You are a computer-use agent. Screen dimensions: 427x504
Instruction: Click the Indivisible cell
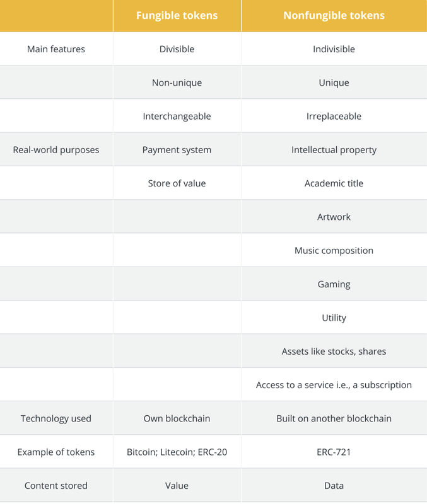tap(334, 49)
